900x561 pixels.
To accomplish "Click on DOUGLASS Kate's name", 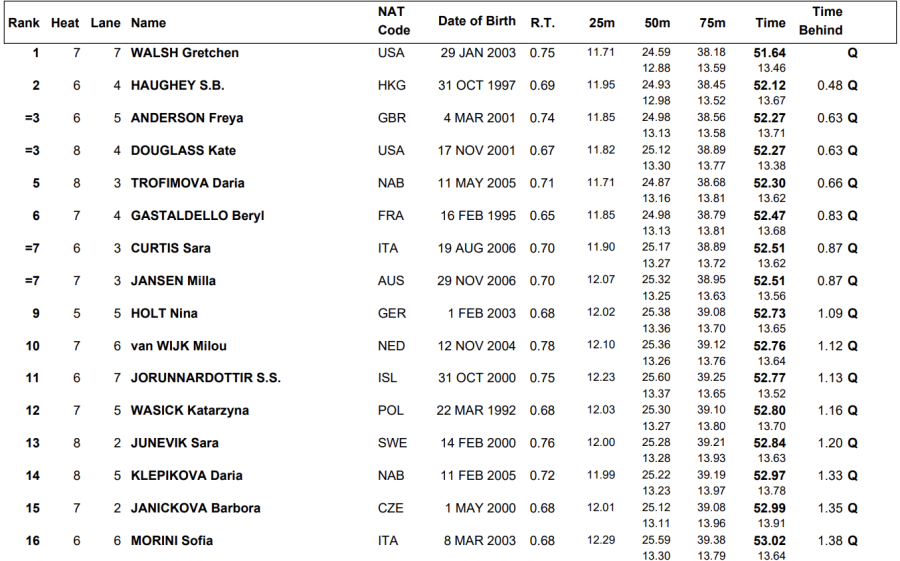I will pos(182,150).
